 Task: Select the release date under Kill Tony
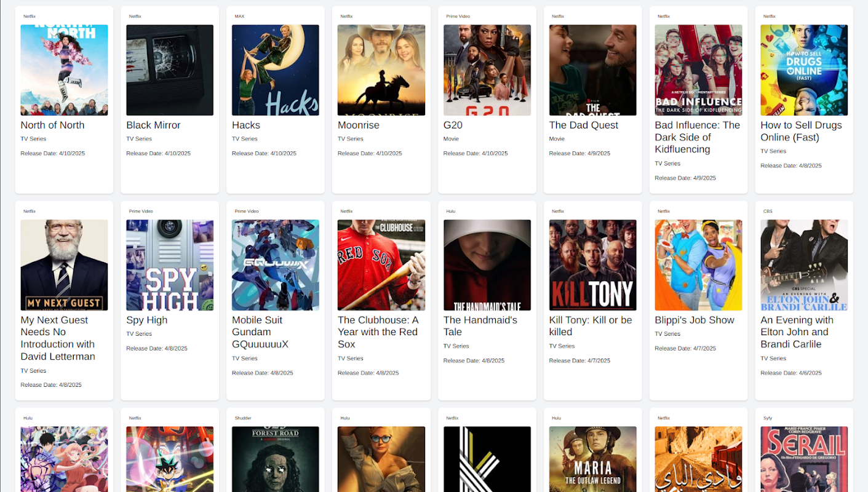tap(580, 361)
